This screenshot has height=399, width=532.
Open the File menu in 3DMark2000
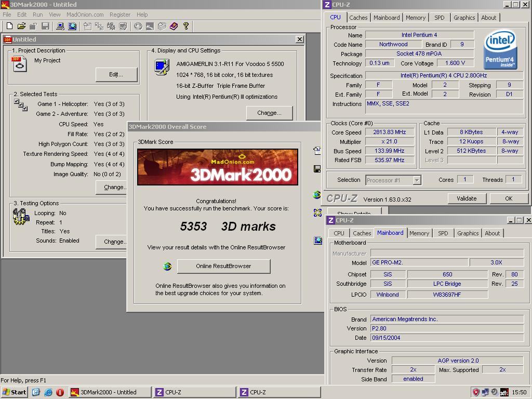pos(7,15)
